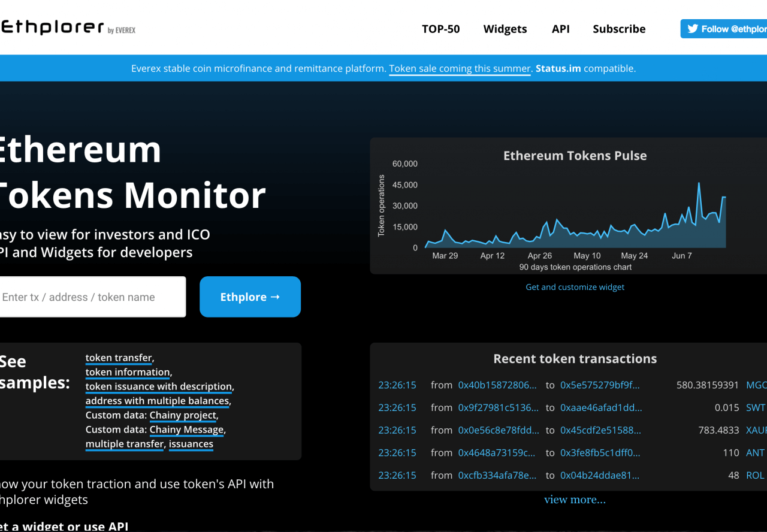Open recipient address 0x5e575279bf9f...
This screenshot has height=532, width=767.
tap(600, 385)
